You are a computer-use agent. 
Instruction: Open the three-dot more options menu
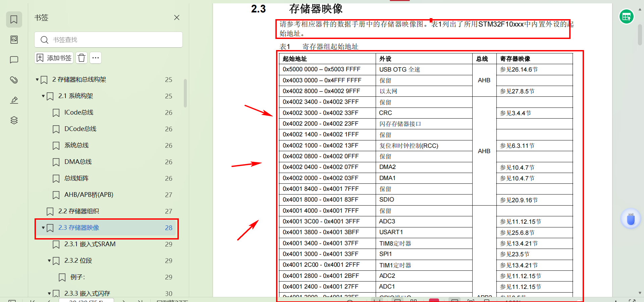pos(96,58)
